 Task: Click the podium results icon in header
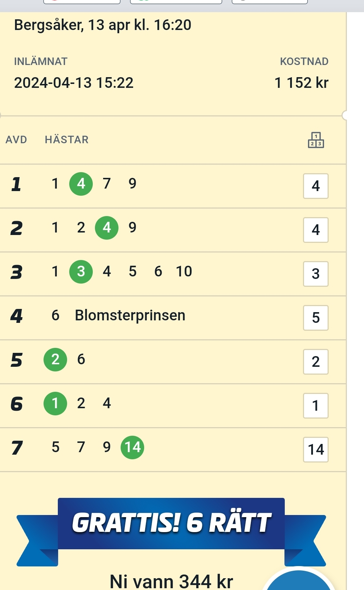[x=316, y=140]
